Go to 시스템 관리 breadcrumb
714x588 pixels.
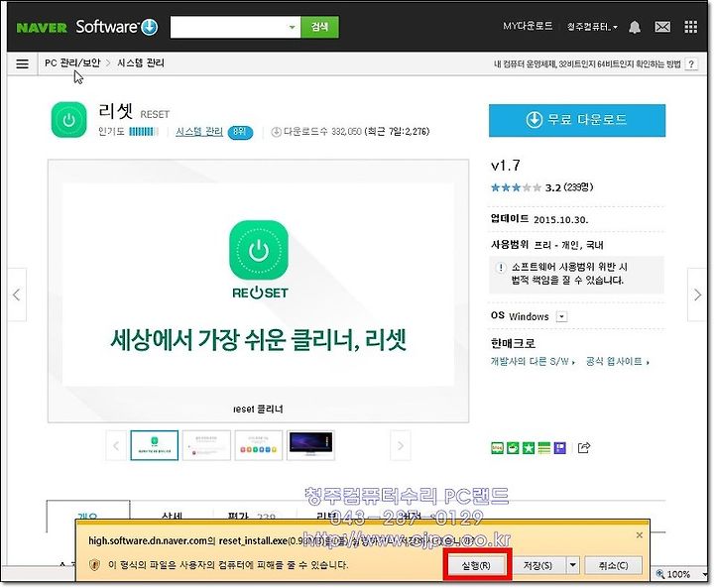pos(141,62)
